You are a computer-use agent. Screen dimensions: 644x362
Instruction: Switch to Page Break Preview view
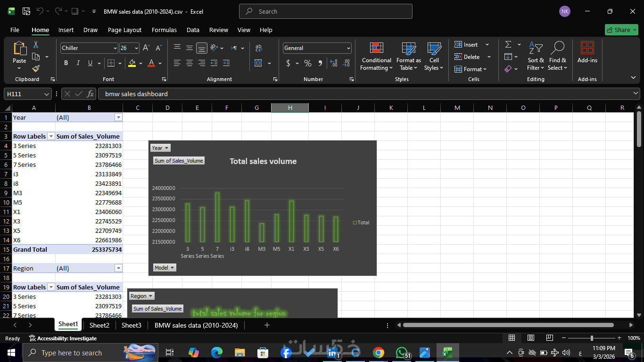(549, 338)
